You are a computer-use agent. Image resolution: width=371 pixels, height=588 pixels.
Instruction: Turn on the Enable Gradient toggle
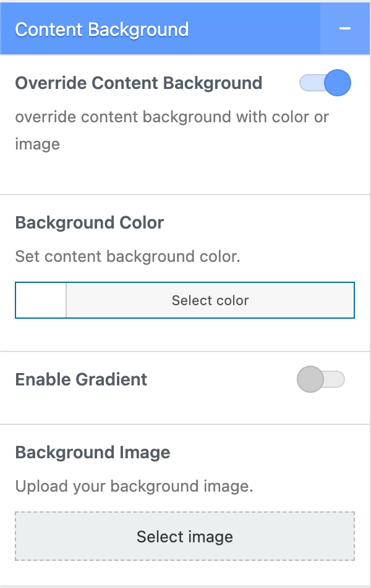(x=320, y=379)
